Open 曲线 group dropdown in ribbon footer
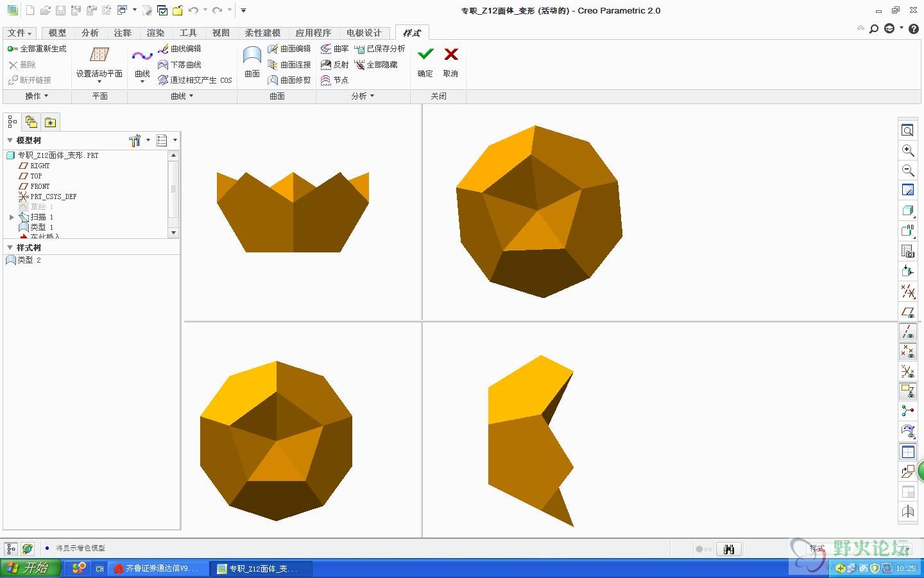 tap(182, 96)
